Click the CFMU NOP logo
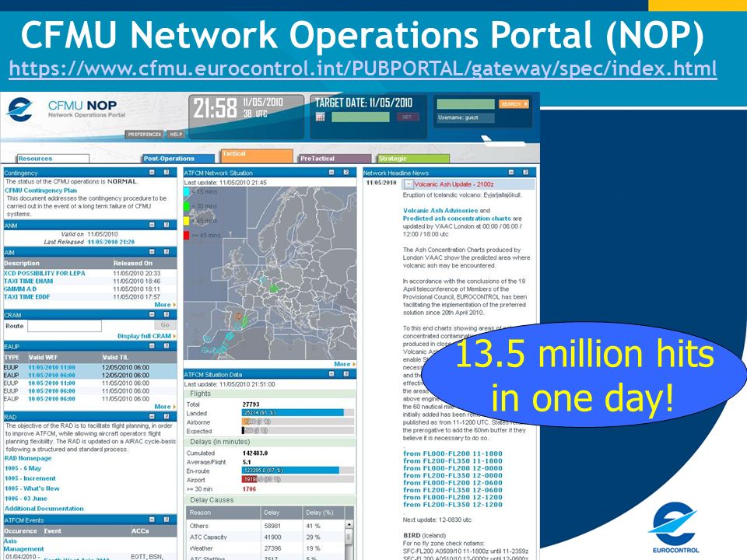This screenshot has width=747, height=560. pos(67,110)
